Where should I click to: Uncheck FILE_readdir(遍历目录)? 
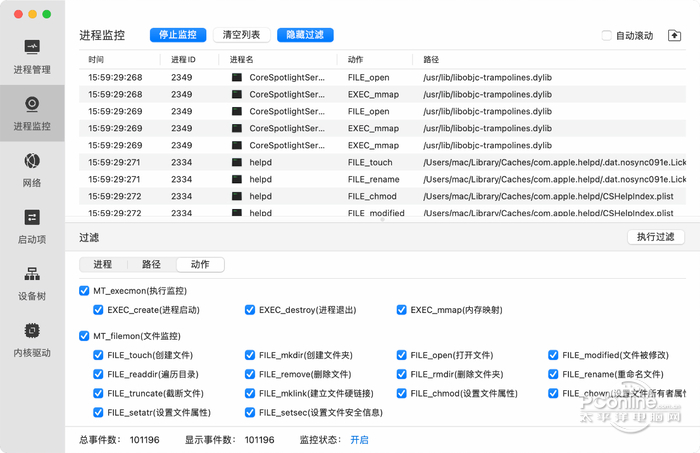(x=98, y=374)
